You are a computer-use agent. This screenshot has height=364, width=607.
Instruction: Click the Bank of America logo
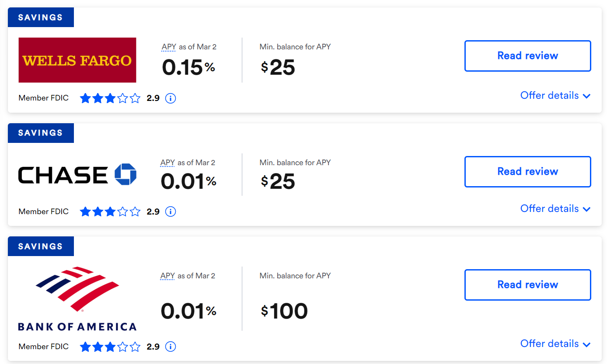point(77,298)
